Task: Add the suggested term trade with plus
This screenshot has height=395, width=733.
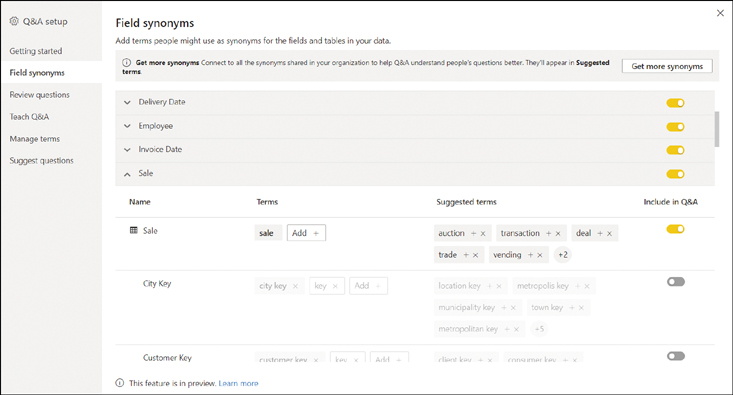Action: pyautogui.click(x=466, y=255)
